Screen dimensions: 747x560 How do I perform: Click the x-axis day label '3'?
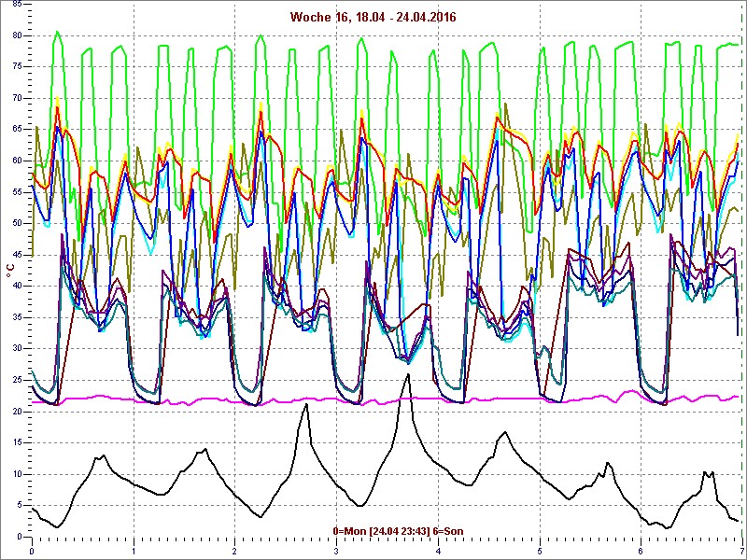[336, 552]
